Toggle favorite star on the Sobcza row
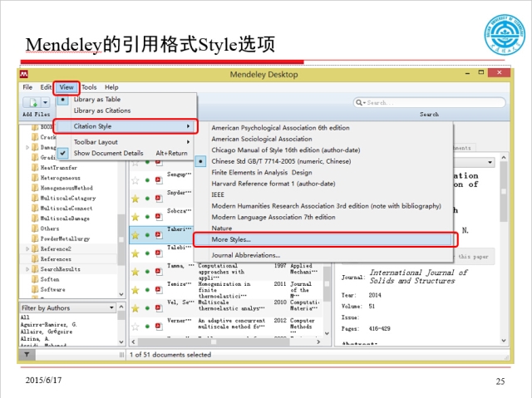This screenshot has height=398, width=532. click(135, 217)
